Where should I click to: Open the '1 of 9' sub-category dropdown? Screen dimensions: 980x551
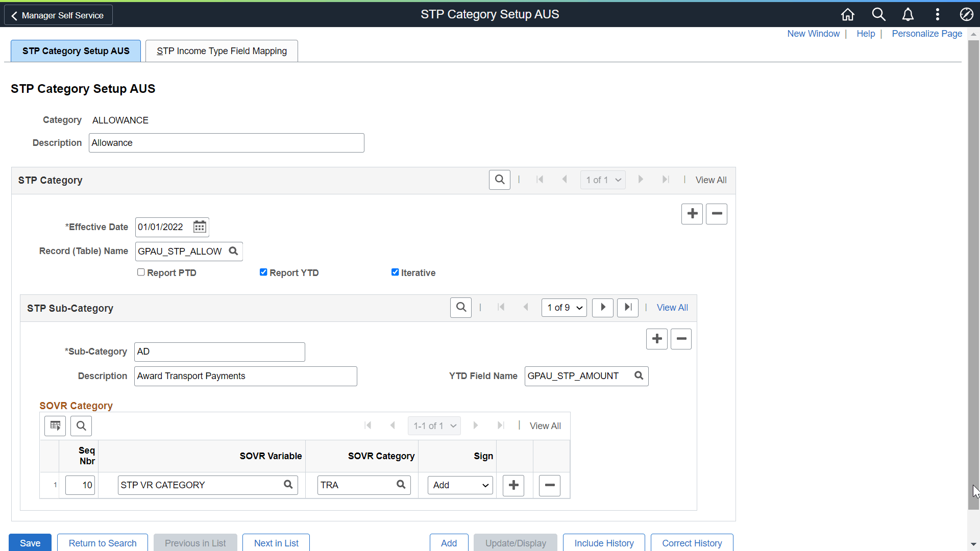point(563,308)
